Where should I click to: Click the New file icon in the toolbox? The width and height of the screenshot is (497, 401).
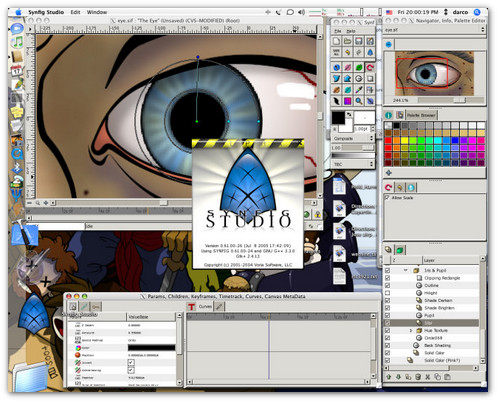tap(336, 41)
